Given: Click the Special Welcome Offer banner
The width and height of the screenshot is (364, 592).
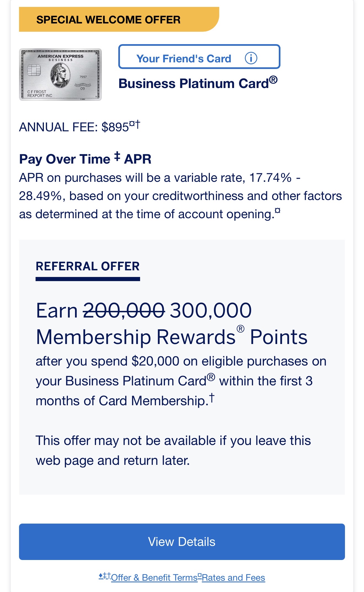Looking at the screenshot, I should (x=108, y=20).
